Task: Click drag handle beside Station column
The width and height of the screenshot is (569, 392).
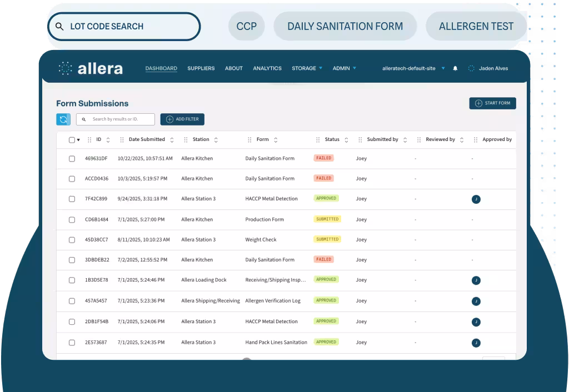Action: (x=186, y=139)
